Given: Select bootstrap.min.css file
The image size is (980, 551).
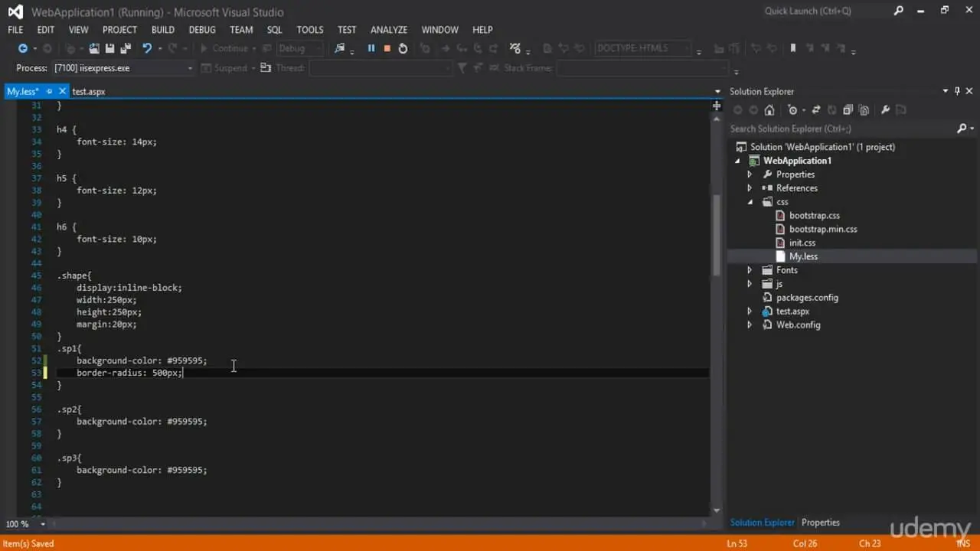Looking at the screenshot, I should point(823,230).
